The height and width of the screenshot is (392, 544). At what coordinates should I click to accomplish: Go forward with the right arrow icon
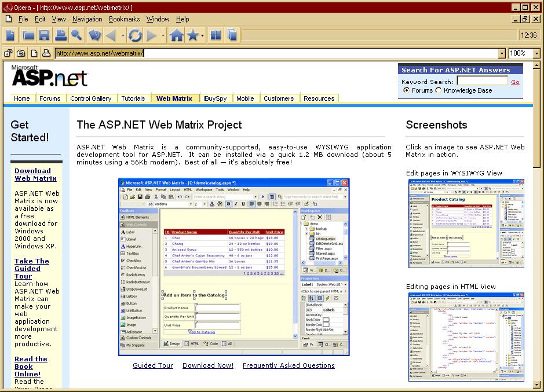click(152, 35)
